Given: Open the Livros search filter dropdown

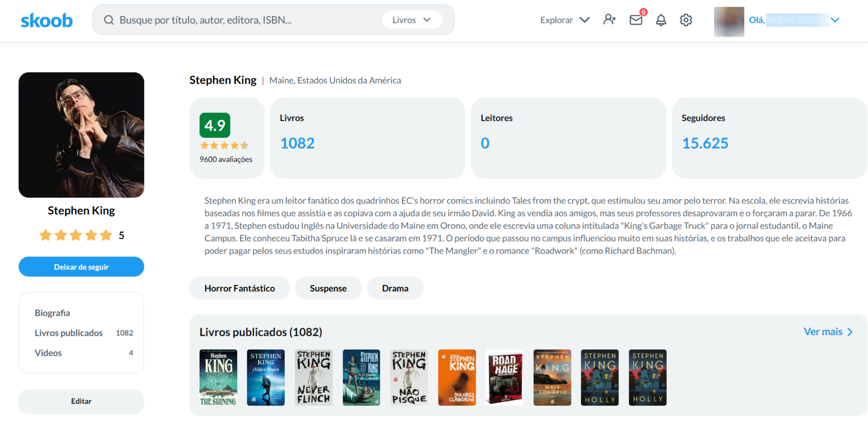Looking at the screenshot, I should (412, 20).
